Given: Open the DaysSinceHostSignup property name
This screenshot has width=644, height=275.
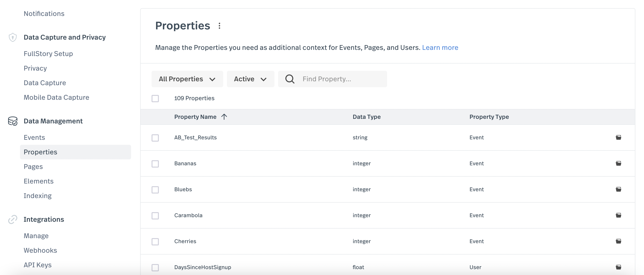Looking at the screenshot, I should click(203, 267).
